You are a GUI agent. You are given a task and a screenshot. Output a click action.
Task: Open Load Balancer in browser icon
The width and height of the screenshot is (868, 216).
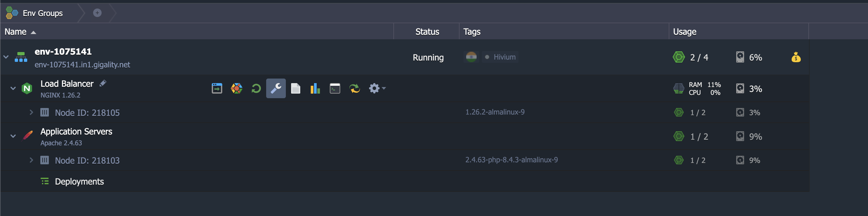(217, 88)
